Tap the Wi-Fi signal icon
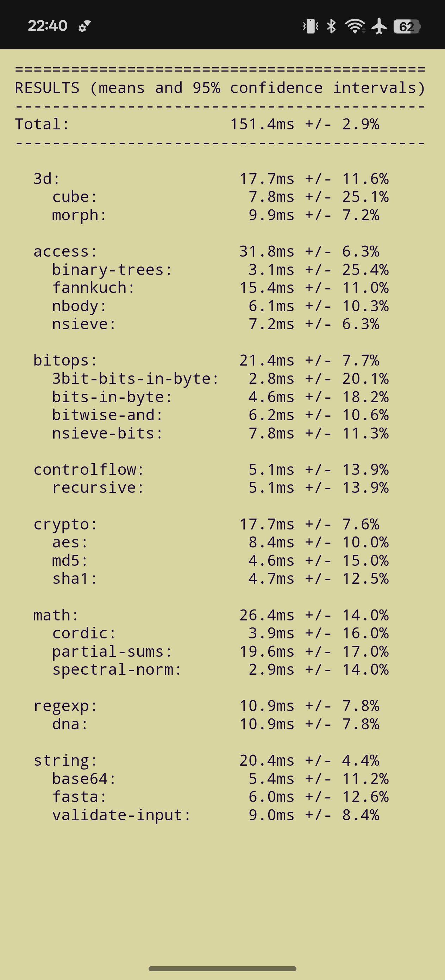Viewport: 445px width, 980px height. 355,26
